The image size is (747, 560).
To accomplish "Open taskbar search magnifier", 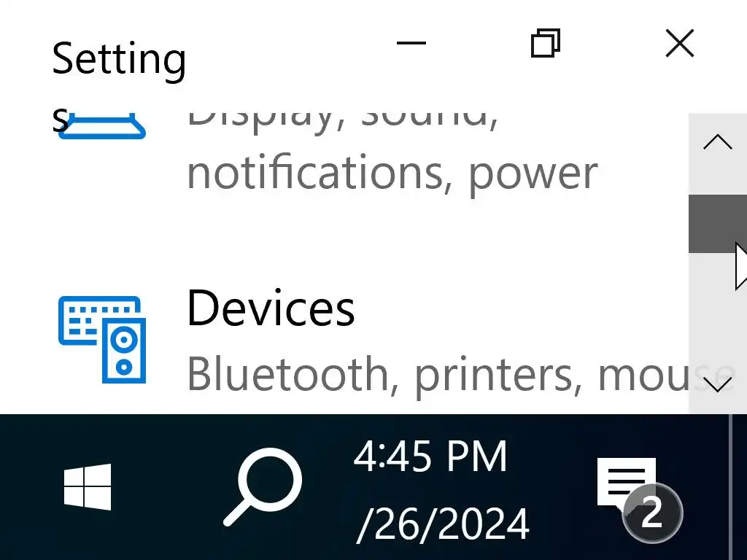I will [263, 487].
